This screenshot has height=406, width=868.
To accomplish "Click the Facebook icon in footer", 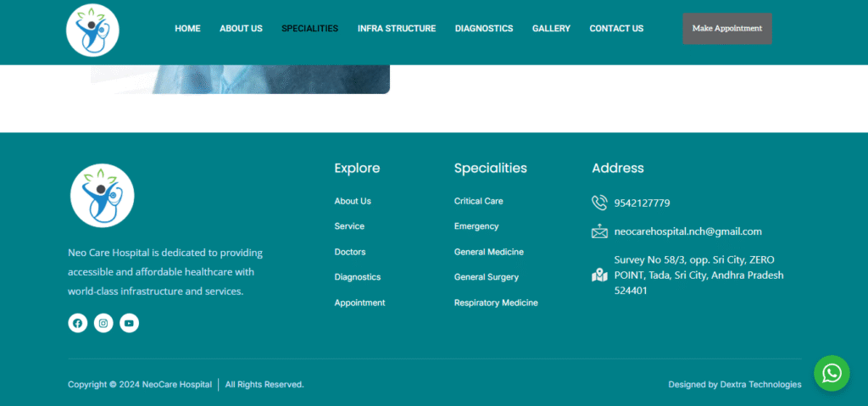I will pos(78,323).
